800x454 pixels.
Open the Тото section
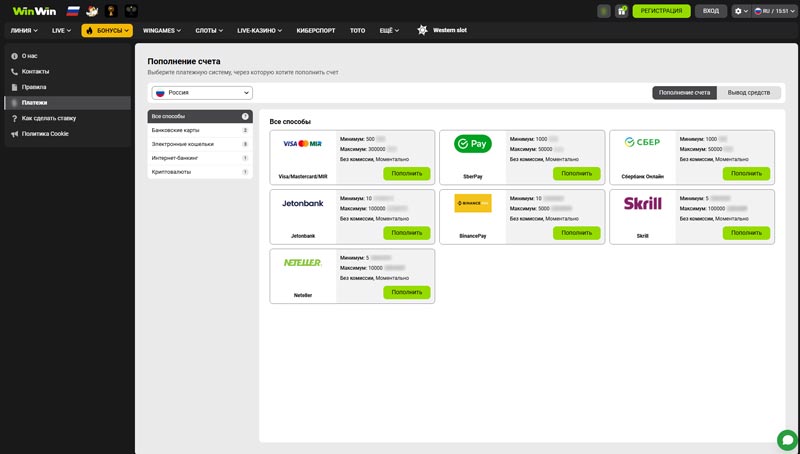point(357,31)
